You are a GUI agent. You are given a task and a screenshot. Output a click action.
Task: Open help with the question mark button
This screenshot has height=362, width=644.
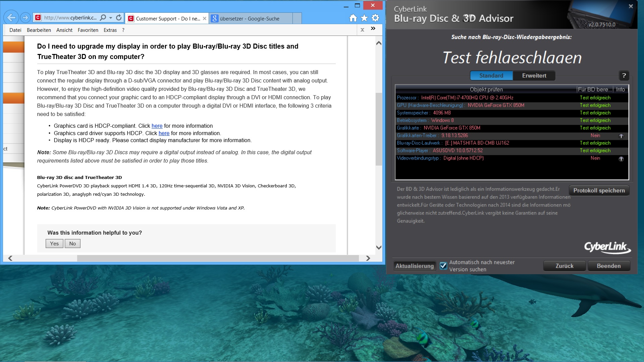pyautogui.click(x=624, y=76)
